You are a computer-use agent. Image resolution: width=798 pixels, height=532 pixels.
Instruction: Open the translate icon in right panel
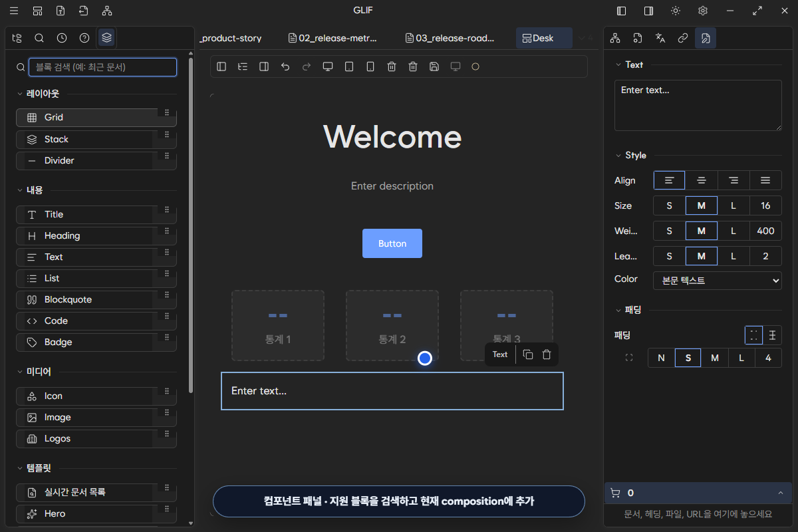click(660, 38)
